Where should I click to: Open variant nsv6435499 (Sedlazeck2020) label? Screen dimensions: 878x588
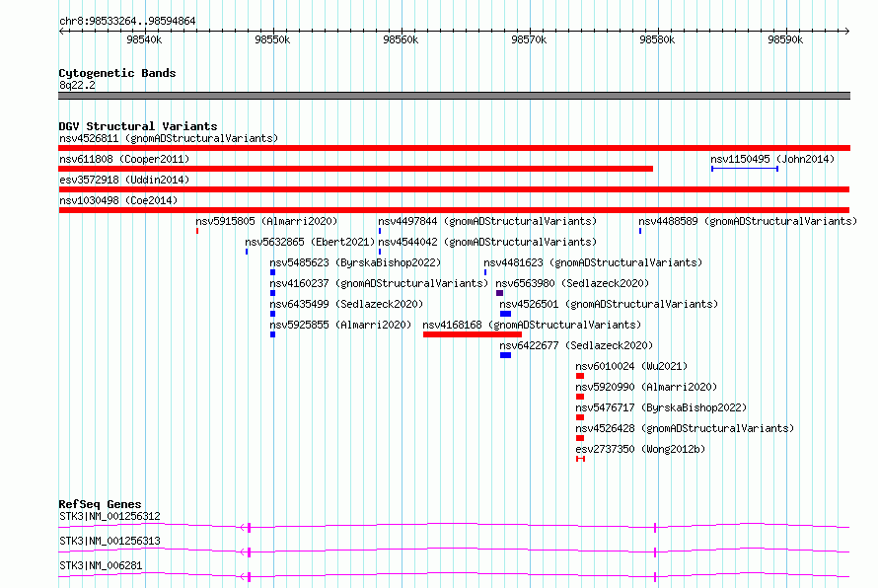click(346, 304)
